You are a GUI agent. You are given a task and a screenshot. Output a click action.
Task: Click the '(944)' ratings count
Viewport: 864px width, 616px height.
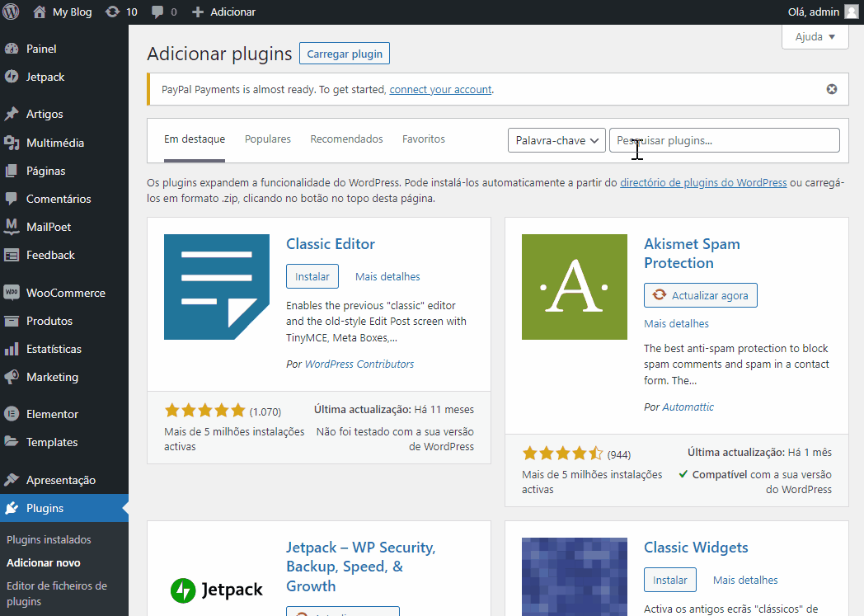[619, 454]
